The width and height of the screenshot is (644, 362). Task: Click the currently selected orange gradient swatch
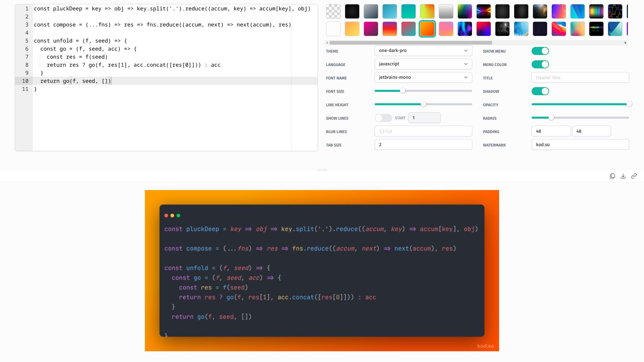(427, 29)
